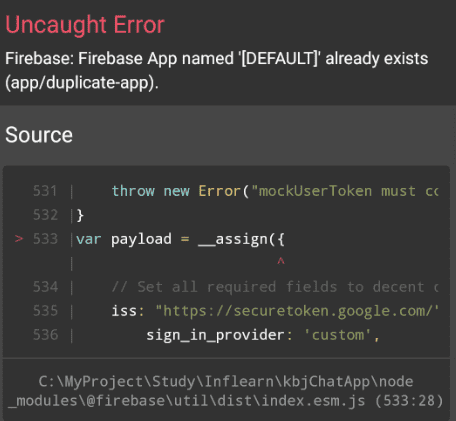The height and width of the screenshot is (421, 456).
Task: Click the Firebase duplicate-app error message
Action: coord(217,71)
